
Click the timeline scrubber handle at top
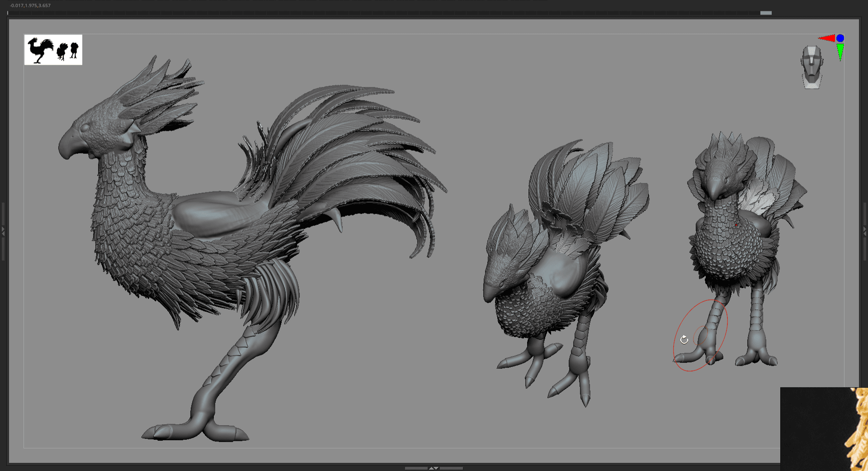(766, 13)
